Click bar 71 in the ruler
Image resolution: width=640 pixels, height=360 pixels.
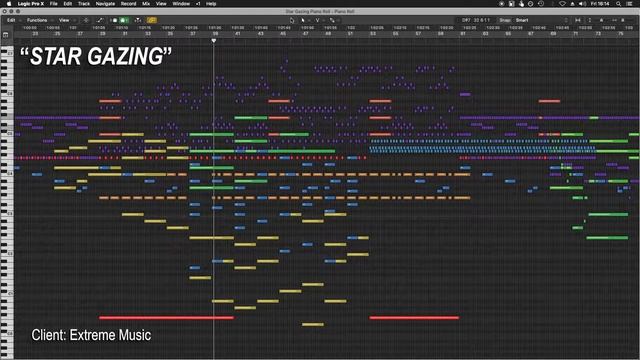[576, 34]
